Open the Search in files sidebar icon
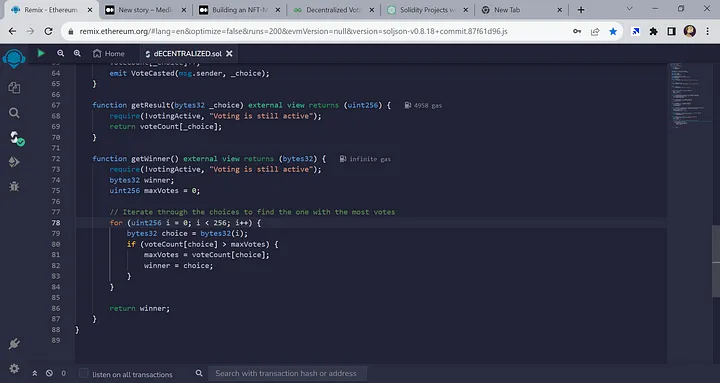720x383 pixels. click(14, 113)
